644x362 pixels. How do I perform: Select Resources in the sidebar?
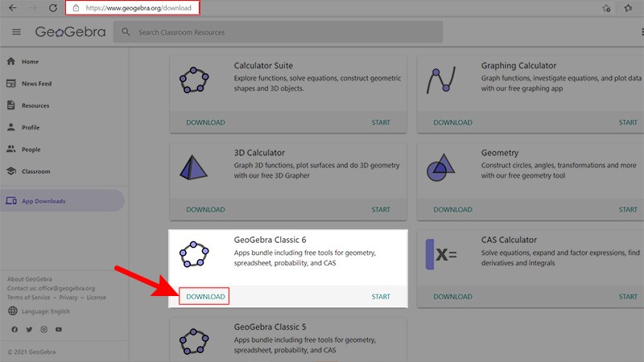coord(35,105)
